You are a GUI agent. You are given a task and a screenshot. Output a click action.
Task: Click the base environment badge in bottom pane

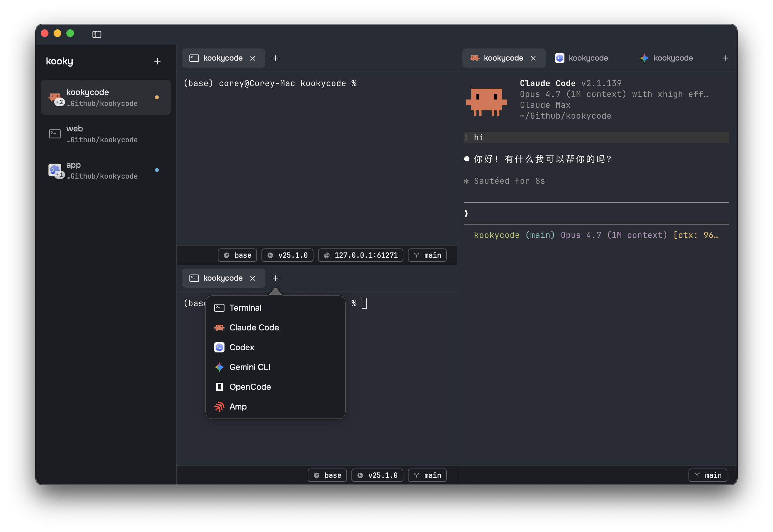tap(327, 475)
